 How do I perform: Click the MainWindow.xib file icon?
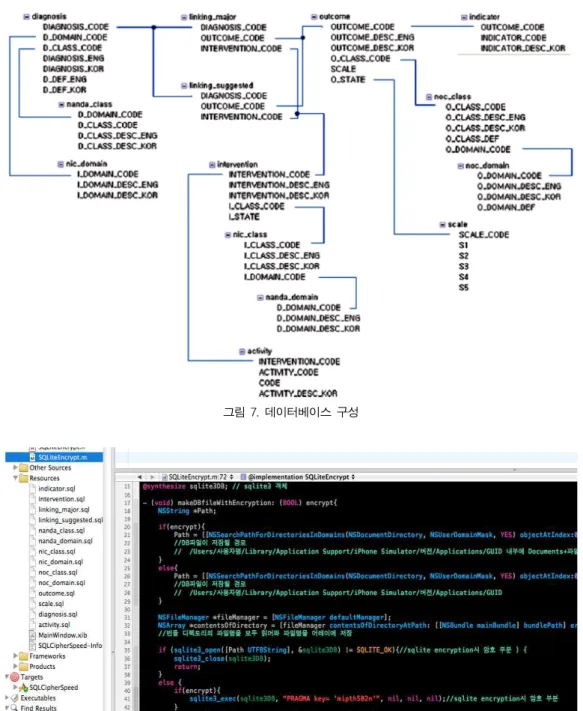[x=33, y=635]
